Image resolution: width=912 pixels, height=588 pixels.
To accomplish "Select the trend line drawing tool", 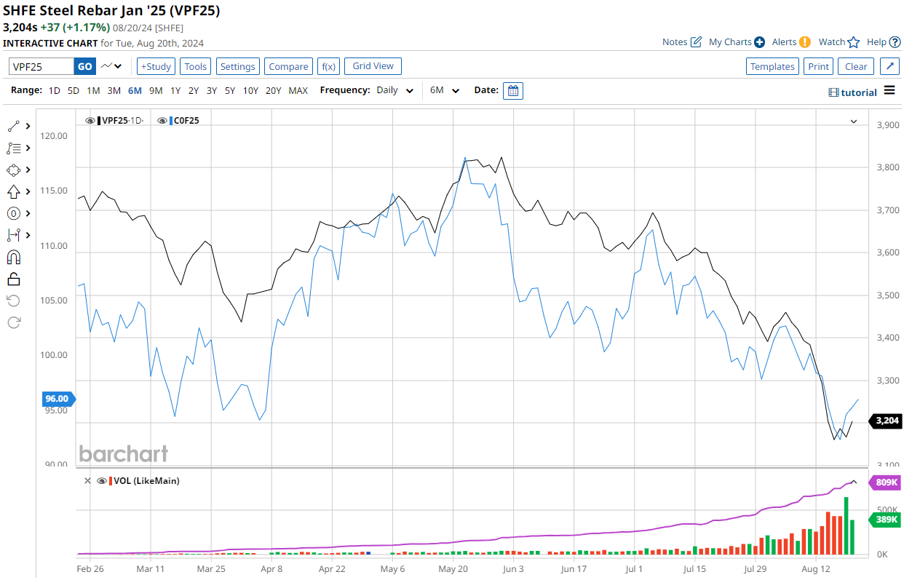I will 13,126.
